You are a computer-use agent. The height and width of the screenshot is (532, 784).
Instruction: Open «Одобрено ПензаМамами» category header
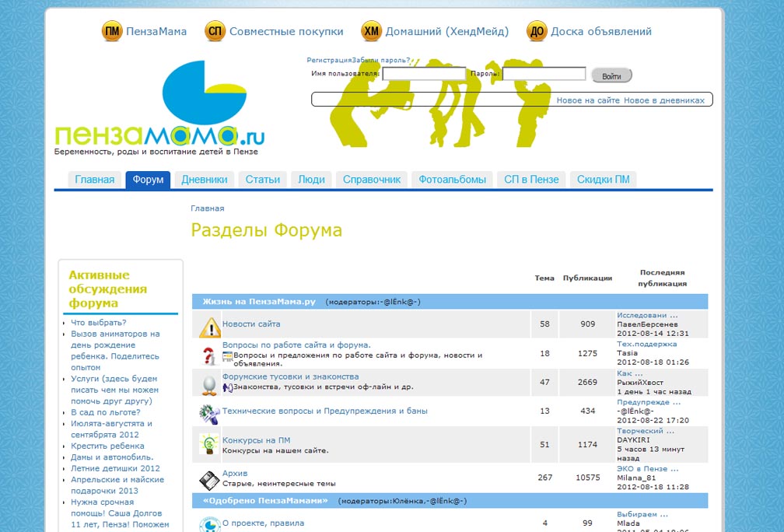pyautogui.click(x=265, y=501)
